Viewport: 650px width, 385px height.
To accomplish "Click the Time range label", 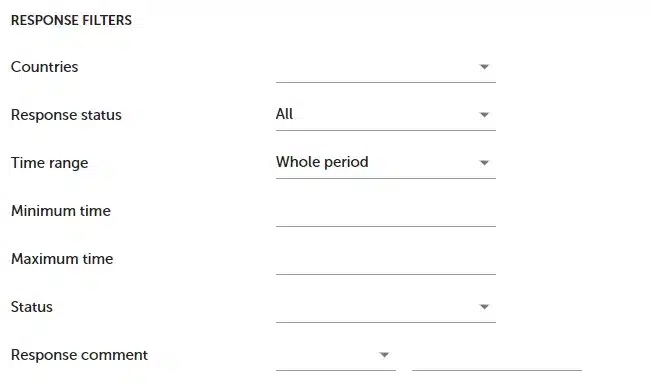I will point(49,163).
